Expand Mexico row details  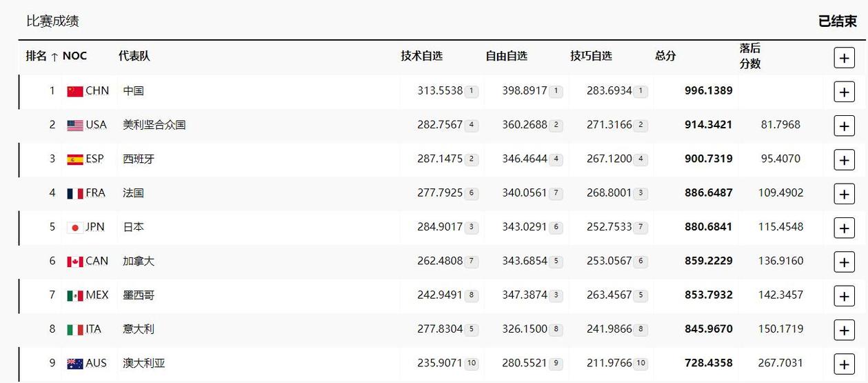point(844,296)
